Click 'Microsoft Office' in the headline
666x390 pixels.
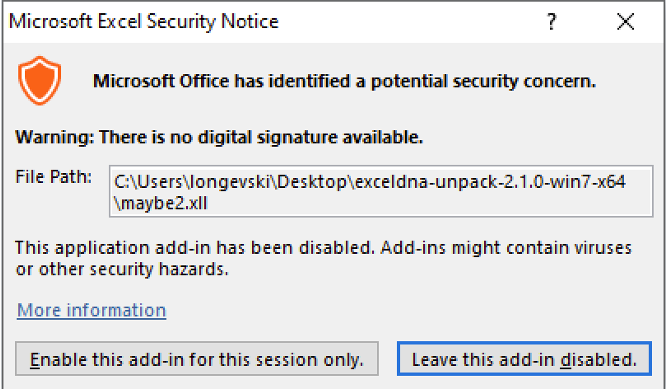161,81
